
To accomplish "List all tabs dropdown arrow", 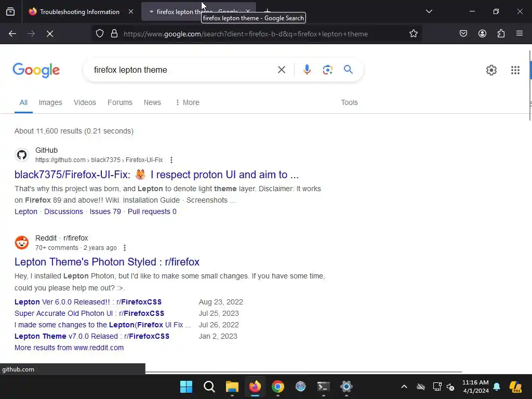I will [429, 11].
